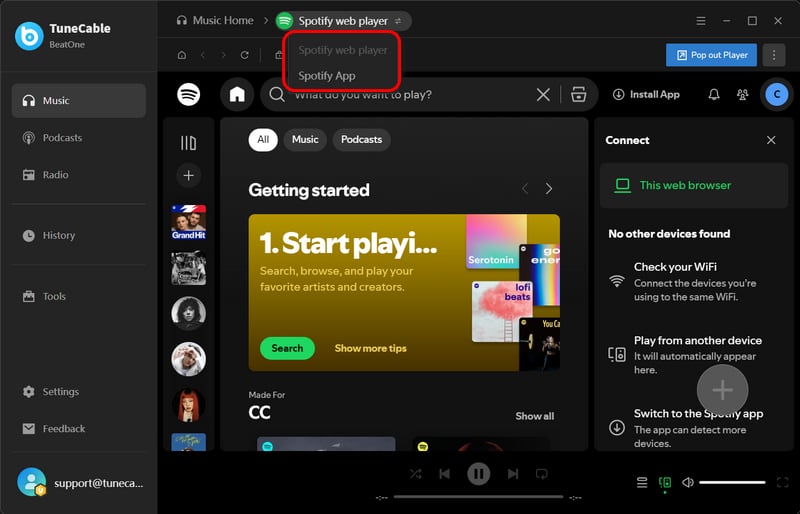Open the Podcasts section in sidebar
This screenshot has width=800, height=514.
(x=79, y=138)
